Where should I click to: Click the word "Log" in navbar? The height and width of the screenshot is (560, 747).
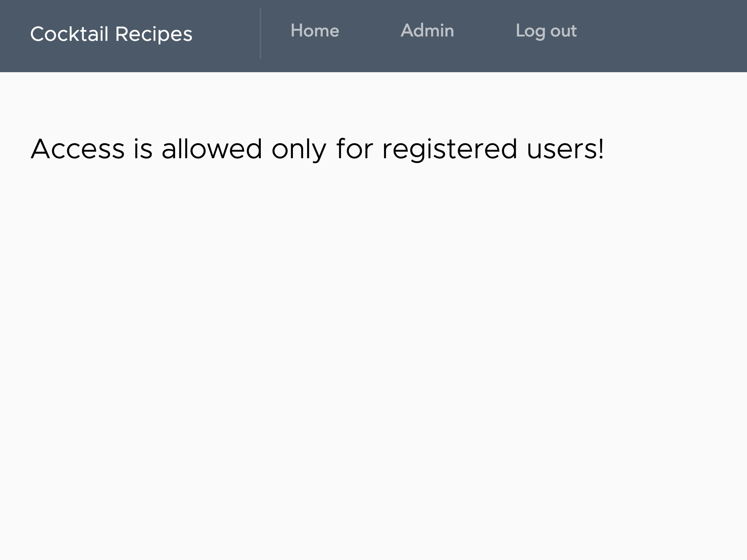tap(530, 31)
